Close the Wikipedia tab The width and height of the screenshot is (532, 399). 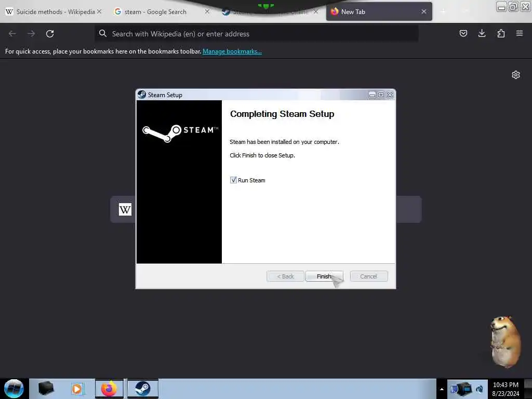[99, 11]
